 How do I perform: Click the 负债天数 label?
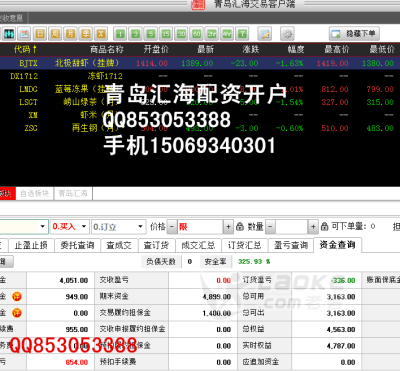point(161,262)
